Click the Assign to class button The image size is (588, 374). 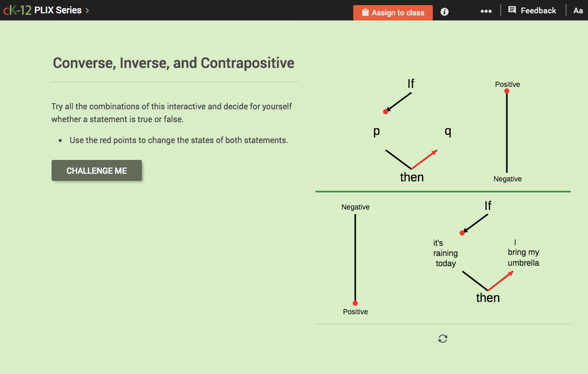pos(393,12)
